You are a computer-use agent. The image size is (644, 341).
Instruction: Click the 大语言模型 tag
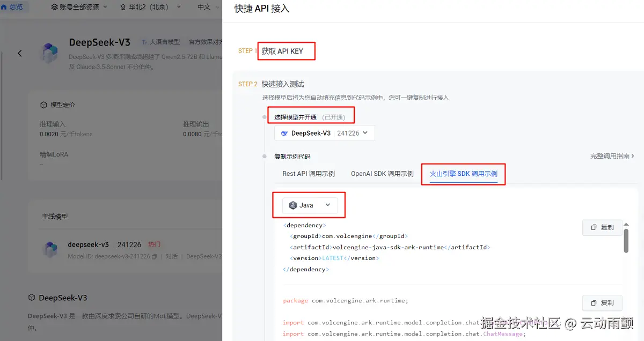161,42
